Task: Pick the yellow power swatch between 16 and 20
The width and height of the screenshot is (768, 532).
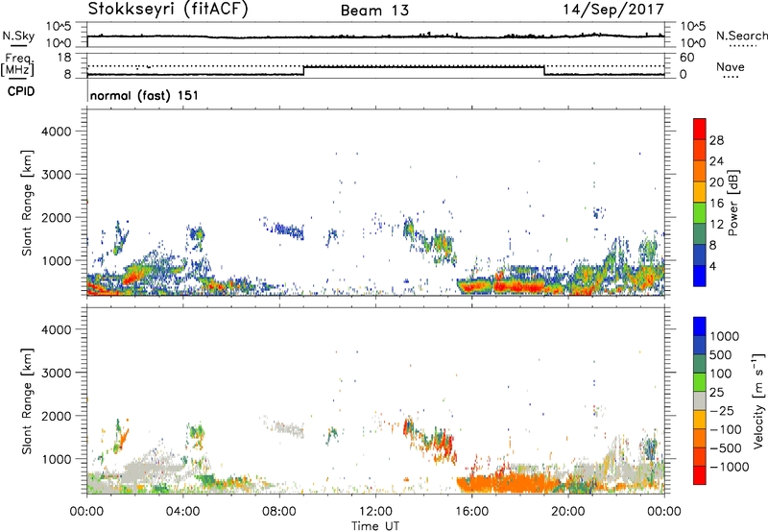Action: point(700,192)
